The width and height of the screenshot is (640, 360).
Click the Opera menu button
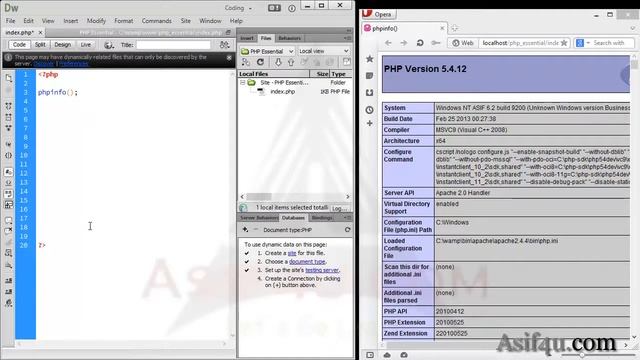(x=378, y=14)
